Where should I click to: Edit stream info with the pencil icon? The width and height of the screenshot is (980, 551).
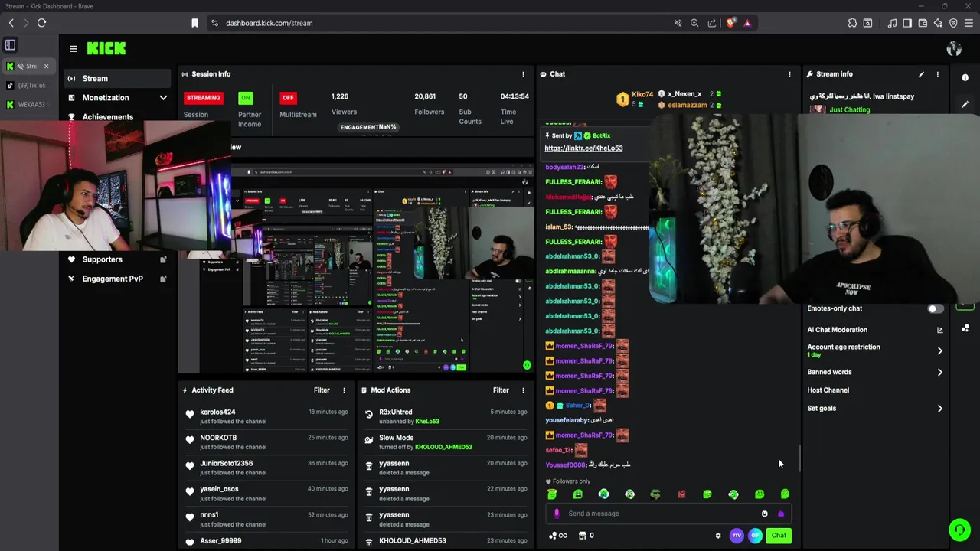point(921,74)
